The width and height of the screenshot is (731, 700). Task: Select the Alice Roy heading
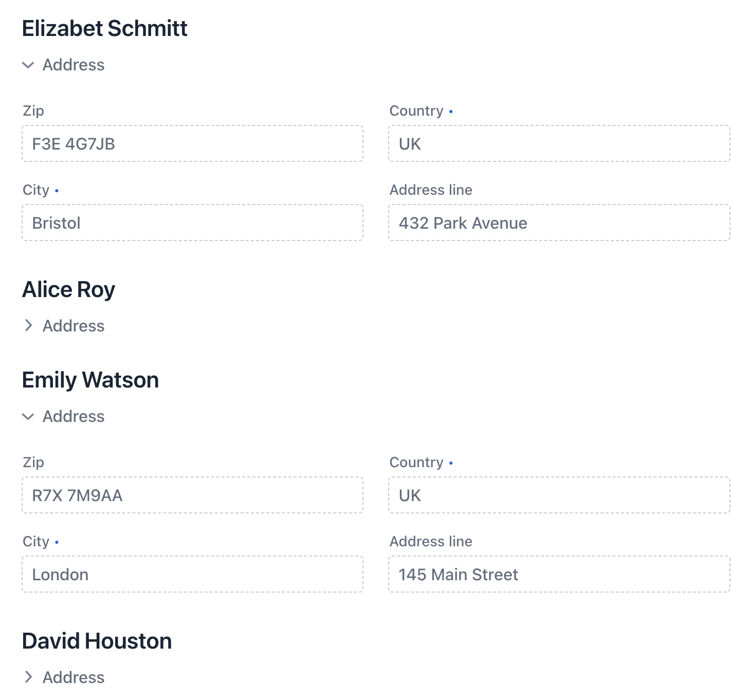click(69, 289)
